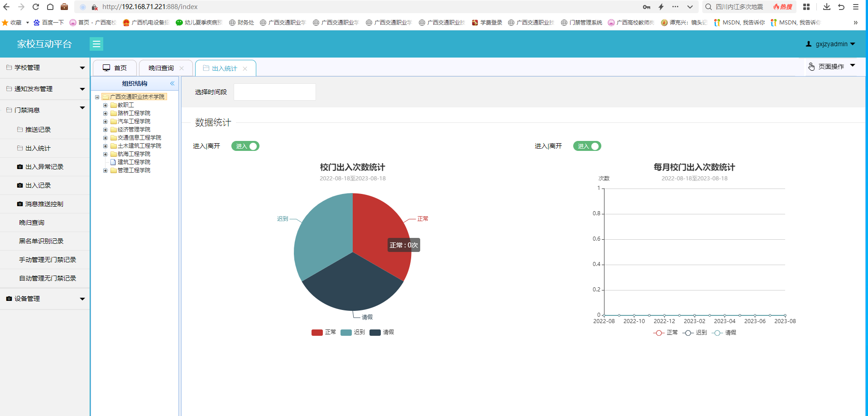This screenshot has height=416, width=868.
Task: Toggle the 正常 line chart legend
Action: (x=665, y=333)
